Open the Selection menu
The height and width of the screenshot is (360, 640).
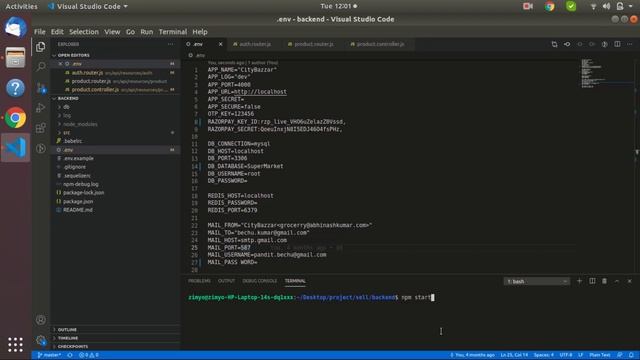pos(84,31)
